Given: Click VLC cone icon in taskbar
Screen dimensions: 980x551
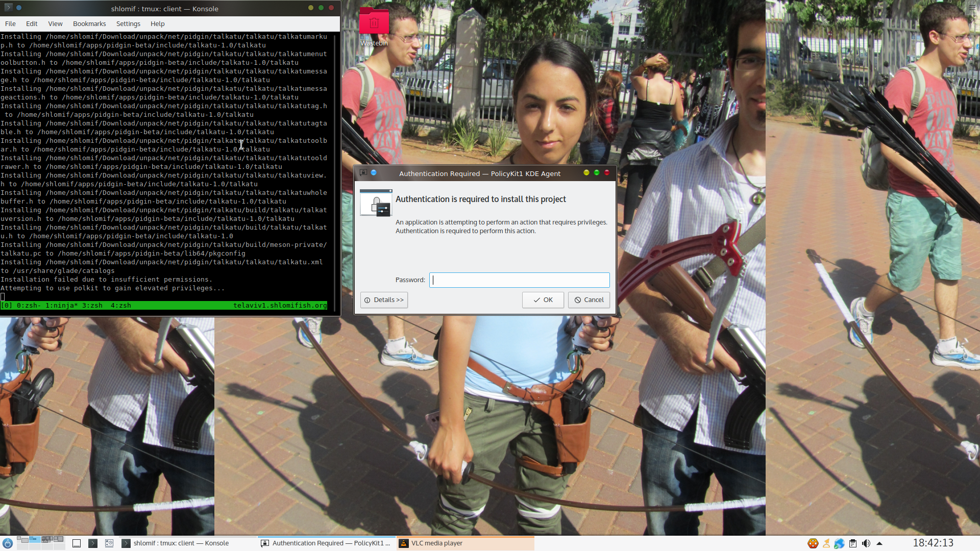Looking at the screenshot, I should pyautogui.click(x=403, y=543).
